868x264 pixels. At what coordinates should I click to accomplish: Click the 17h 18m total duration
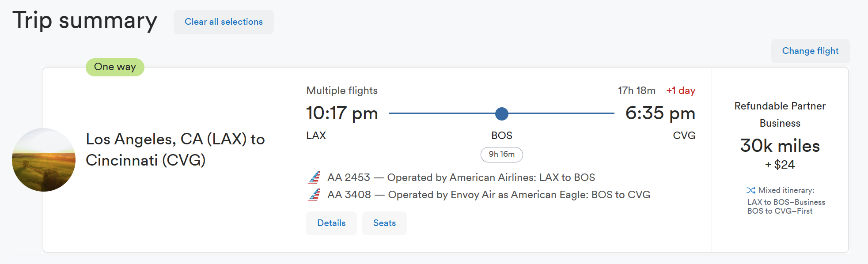point(637,91)
